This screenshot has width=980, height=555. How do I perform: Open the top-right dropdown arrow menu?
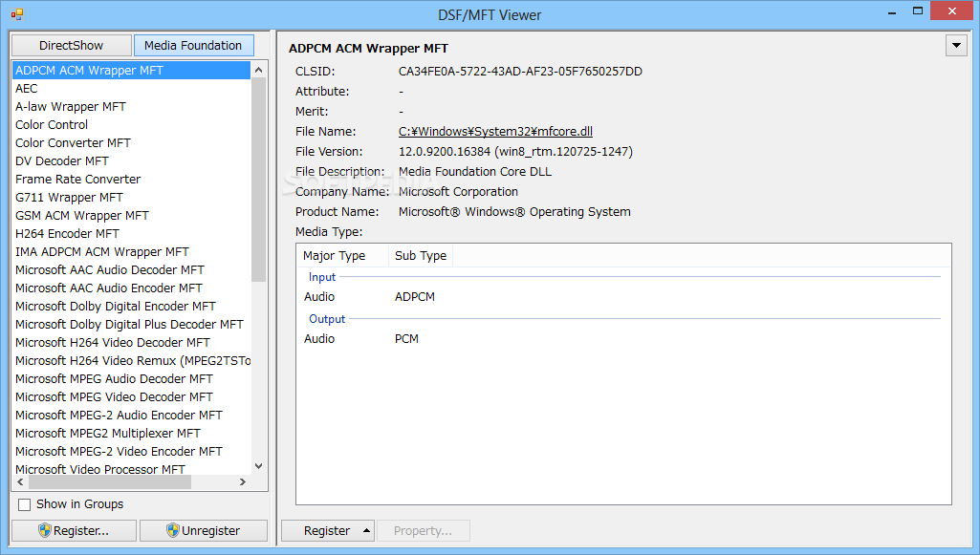click(x=956, y=46)
